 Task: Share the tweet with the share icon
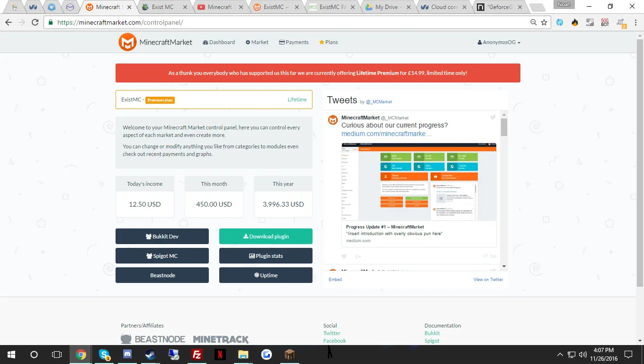[358, 256]
